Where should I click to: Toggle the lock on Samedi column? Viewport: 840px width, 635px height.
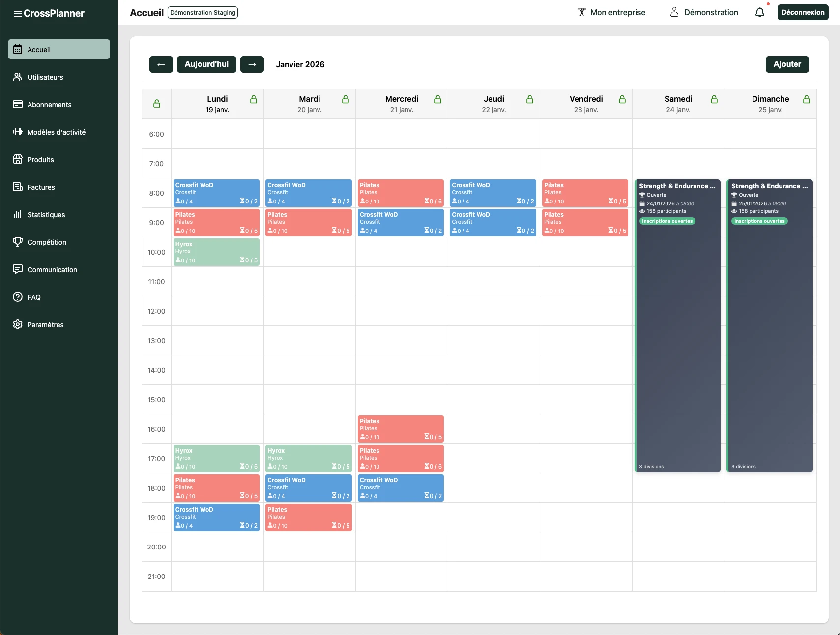point(714,99)
